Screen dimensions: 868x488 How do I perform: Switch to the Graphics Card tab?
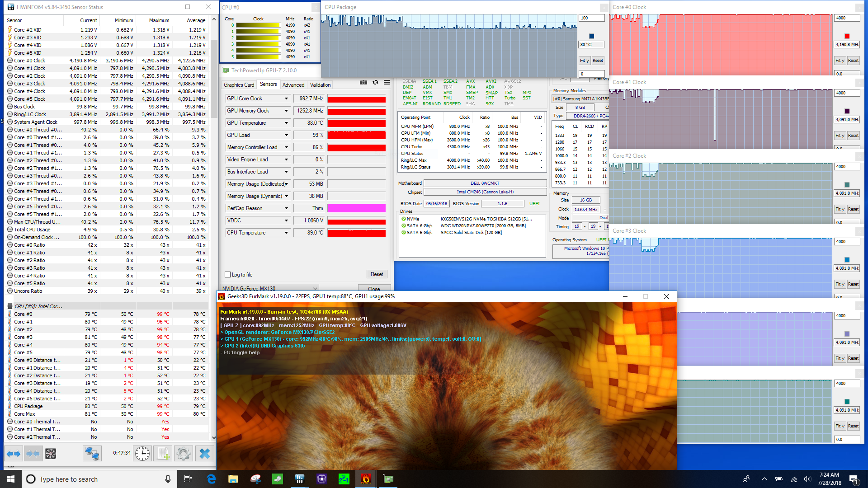click(239, 85)
